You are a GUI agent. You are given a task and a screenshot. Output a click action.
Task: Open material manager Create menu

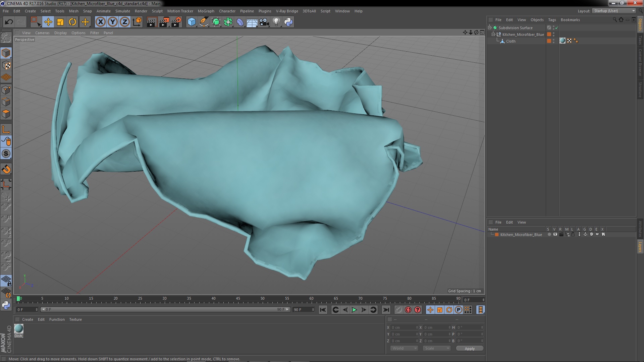pos(28,319)
